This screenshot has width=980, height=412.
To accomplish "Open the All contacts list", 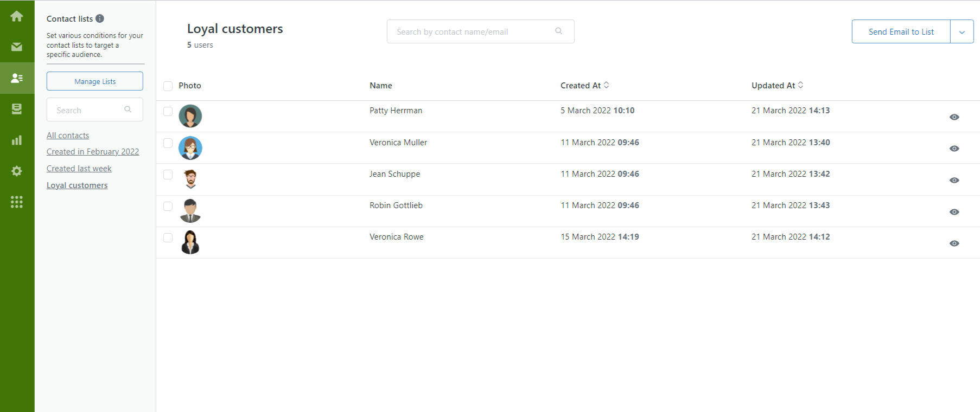I will [68, 136].
